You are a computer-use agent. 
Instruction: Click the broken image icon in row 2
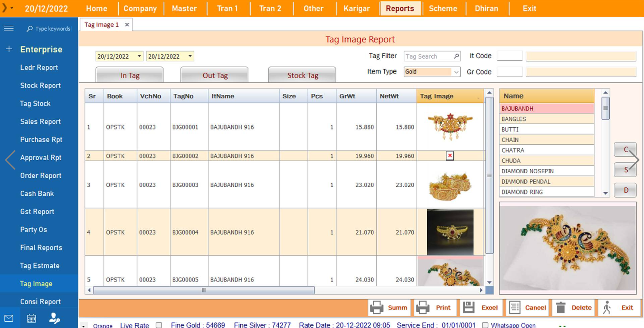[x=450, y=156]
